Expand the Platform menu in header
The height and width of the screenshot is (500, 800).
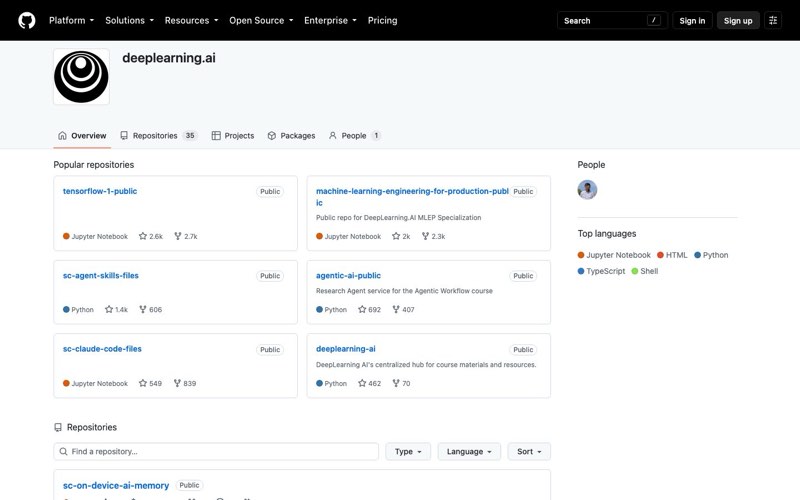pos(71,20)
